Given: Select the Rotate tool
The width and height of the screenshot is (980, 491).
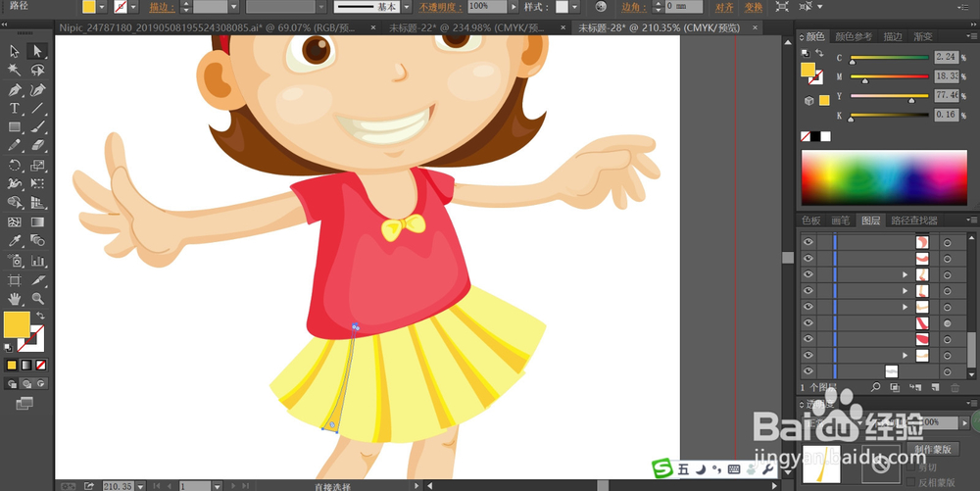Looking at the screenshot, I should coord(15,166).
